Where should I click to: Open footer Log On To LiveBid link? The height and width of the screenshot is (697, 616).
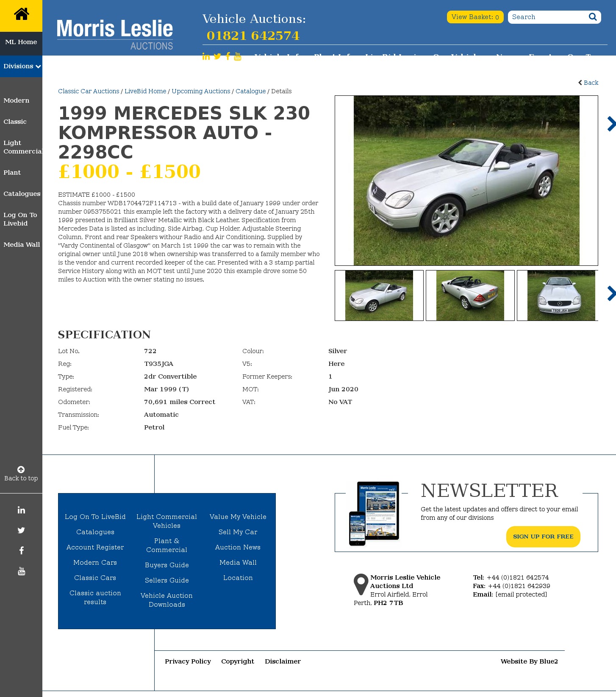pyautogui.click(x=95, y=517)
